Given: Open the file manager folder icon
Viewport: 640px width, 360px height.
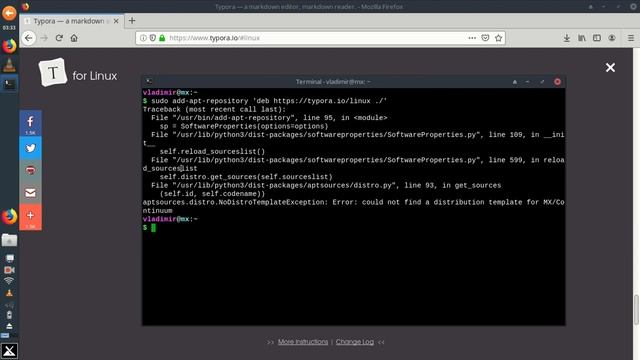Looking at the screenshot, I should tap(9, 240).
